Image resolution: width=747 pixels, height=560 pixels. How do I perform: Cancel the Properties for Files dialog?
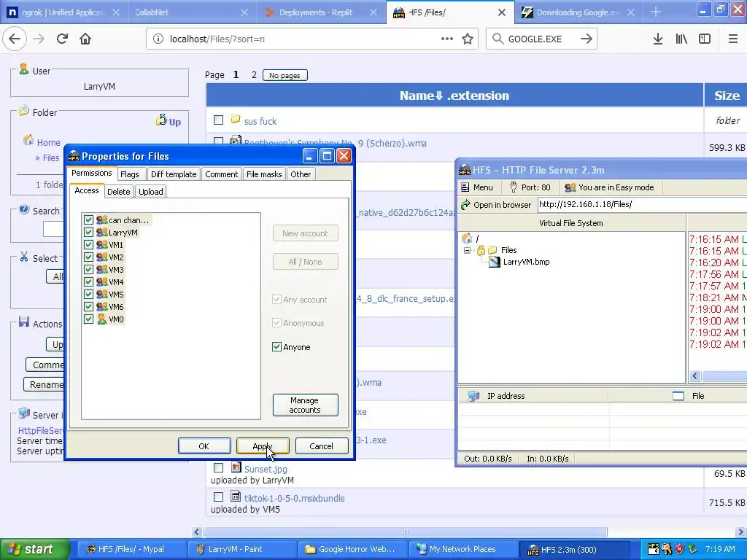coord(322,446)
